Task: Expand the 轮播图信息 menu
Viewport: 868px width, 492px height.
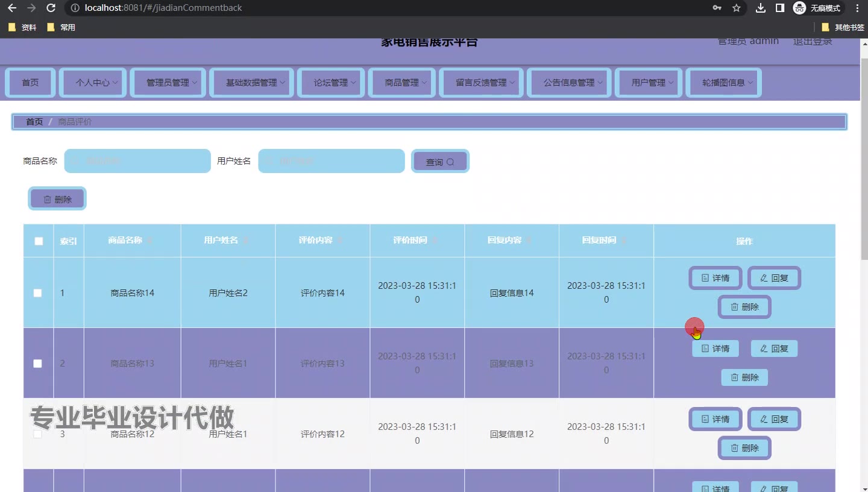Action: coord(724,83)
